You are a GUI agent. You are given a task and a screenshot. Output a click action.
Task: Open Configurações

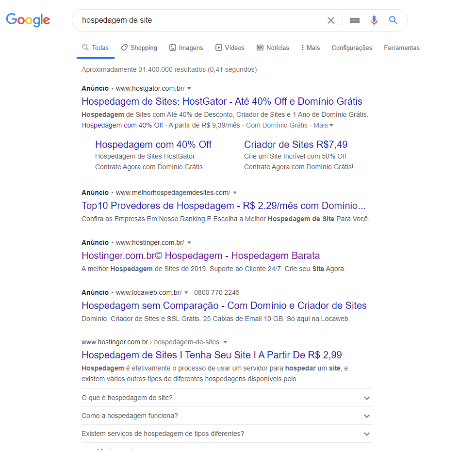pos(352,48)
